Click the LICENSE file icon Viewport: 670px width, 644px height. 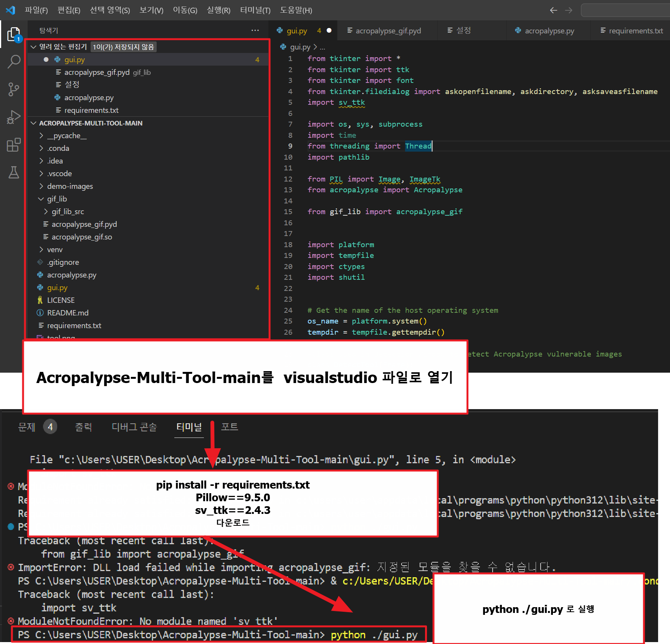tap(40, 300)
